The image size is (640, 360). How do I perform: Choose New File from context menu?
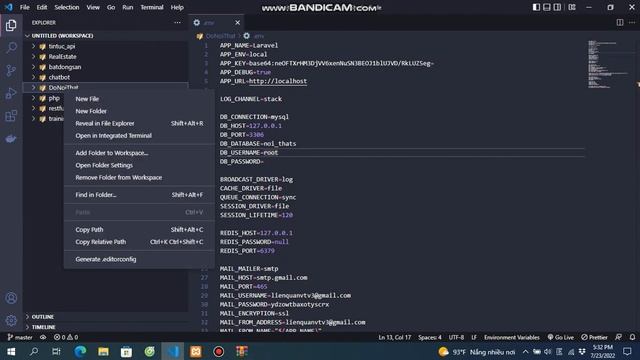(139, 99)
